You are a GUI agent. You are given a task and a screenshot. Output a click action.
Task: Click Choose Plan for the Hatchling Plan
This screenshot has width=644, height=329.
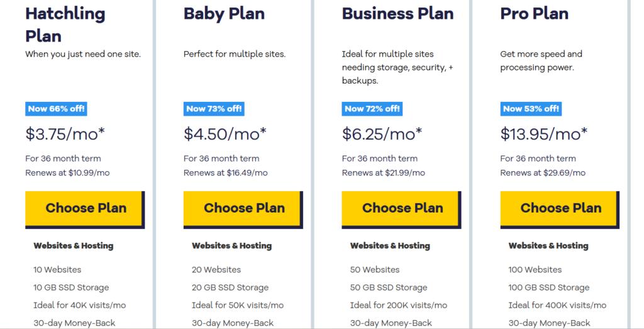85,208
